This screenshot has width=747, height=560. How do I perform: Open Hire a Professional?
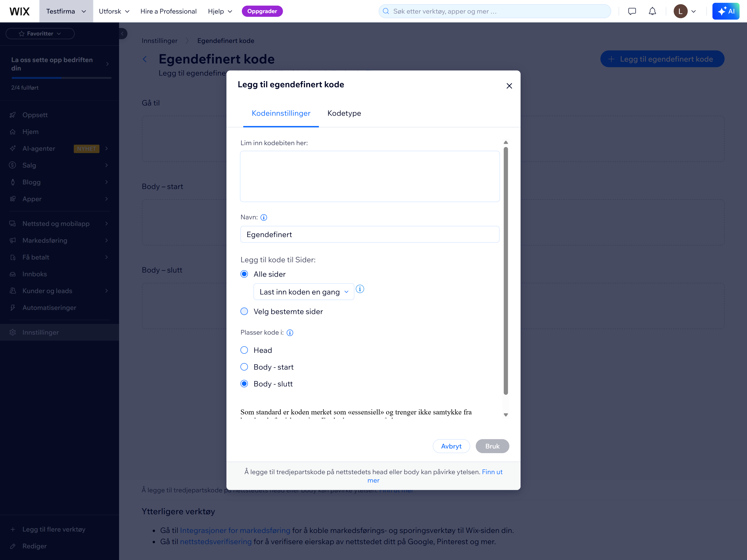tap(168, 11)
